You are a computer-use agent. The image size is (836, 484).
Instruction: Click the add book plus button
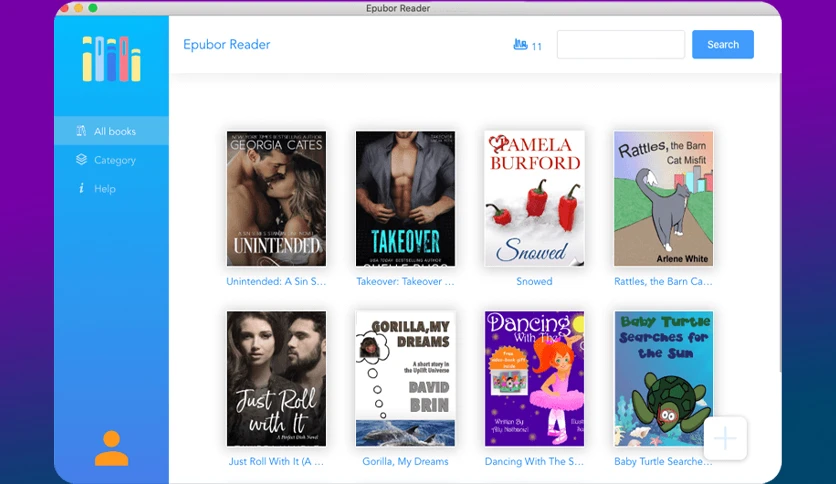(725, 438)
